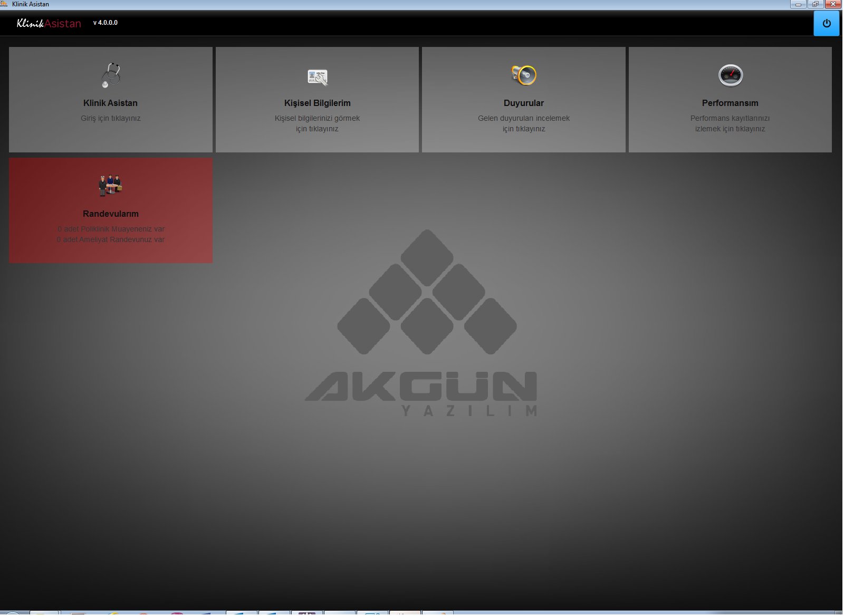844x616 pixels.
Task: Click the version label "v 4.0.0.0"
Action: pyautogui.click(x=105, y=23)
